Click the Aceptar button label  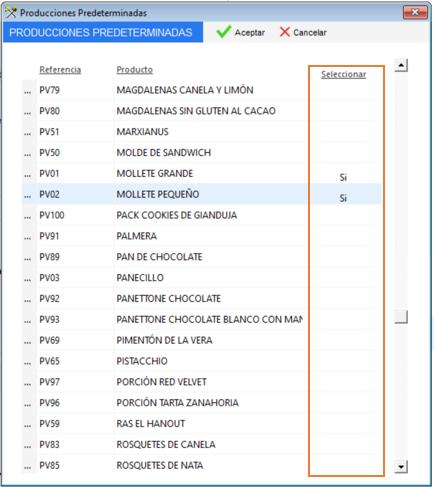[x=250, y=32]
